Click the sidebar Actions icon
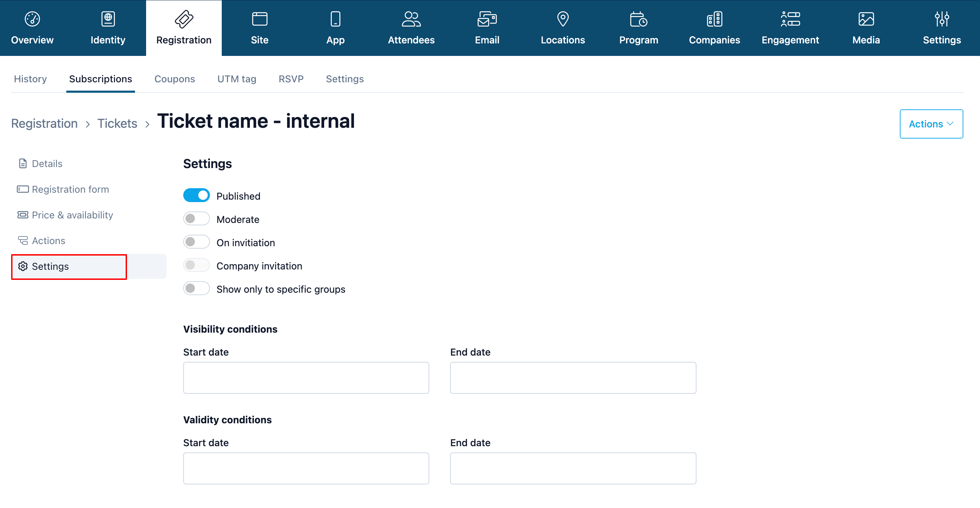 tap(23, 241)
